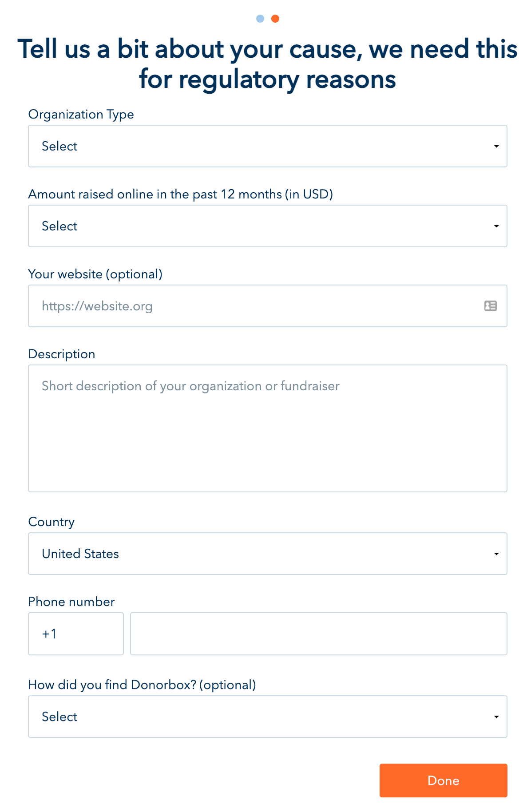This screenshot has height=812, width=531.
Task: Click into the Description text area
Action: tap(267, 428)
